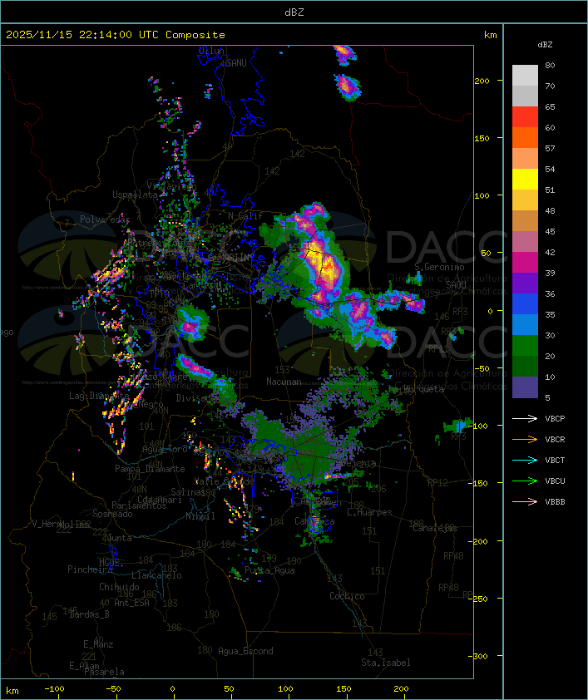Click the Polvaredas place label
This screenshot has width=588, height=700.
pos(105,219)
